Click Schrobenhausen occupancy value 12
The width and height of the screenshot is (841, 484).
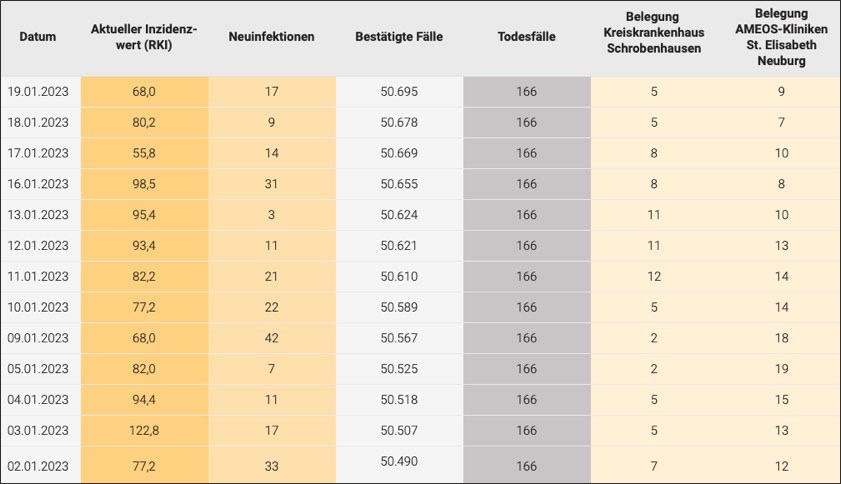coord(654,278)
